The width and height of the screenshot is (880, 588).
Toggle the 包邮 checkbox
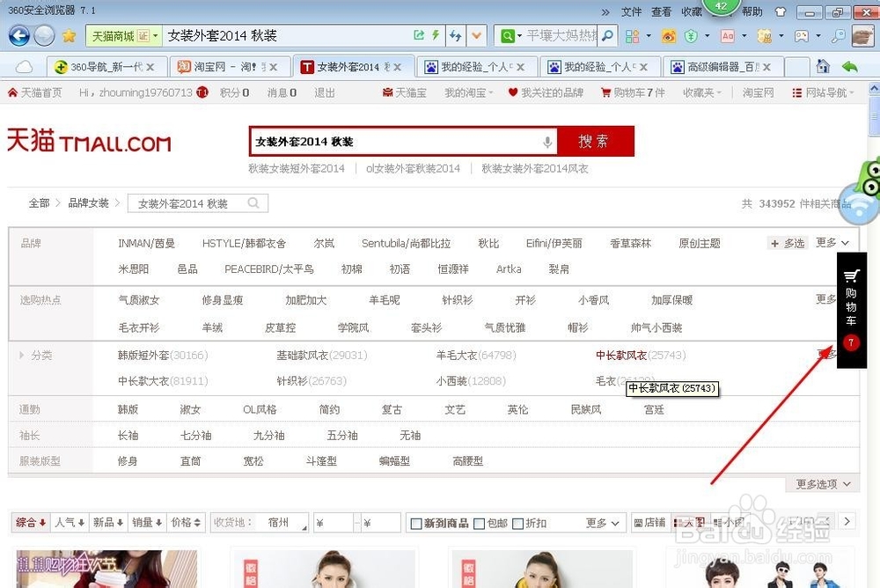point(480,524)
